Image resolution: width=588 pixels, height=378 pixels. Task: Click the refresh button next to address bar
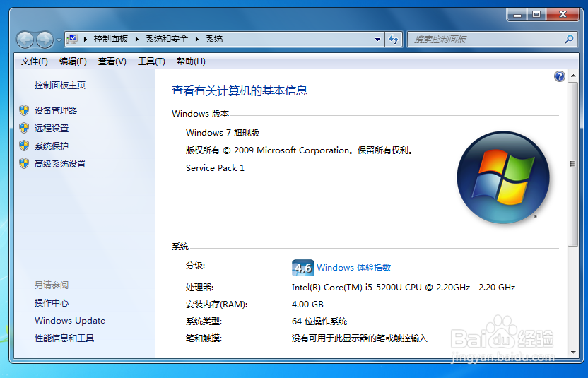pyautogui.click(x=394, y=39)
